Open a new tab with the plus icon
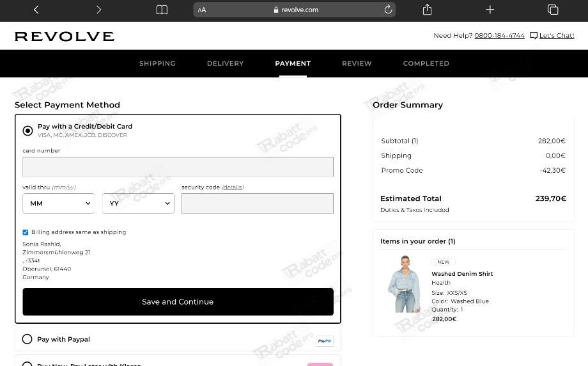 point(490,10)
